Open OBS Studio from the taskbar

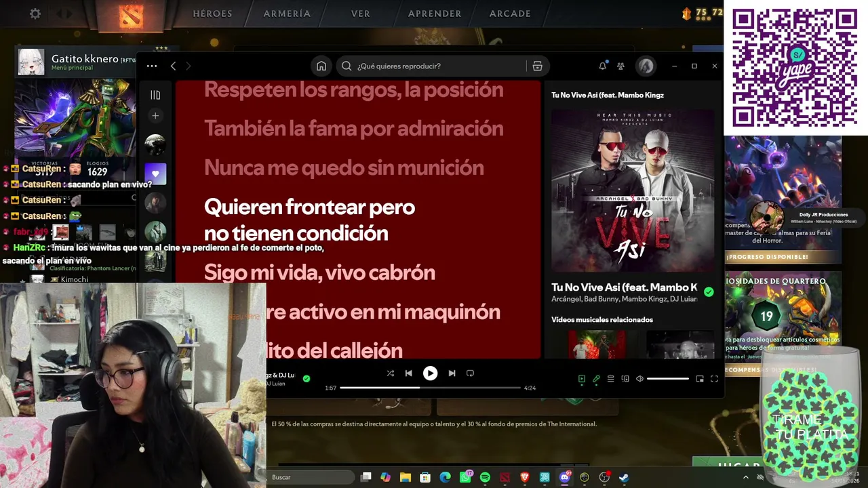[604, 477]
